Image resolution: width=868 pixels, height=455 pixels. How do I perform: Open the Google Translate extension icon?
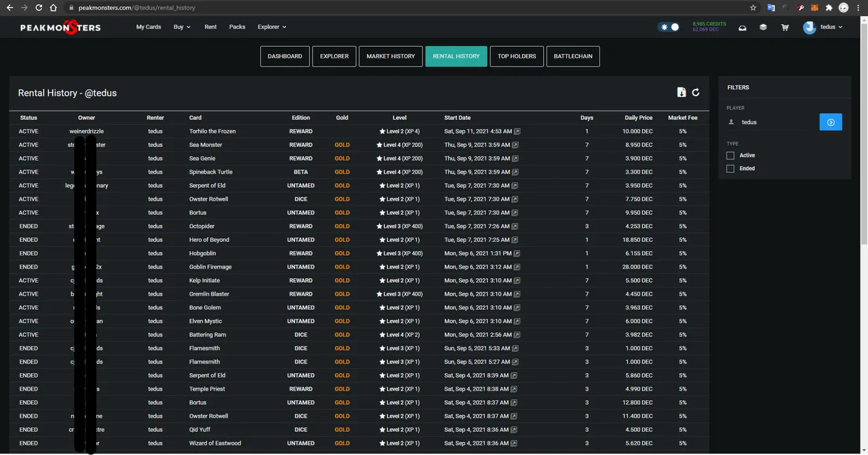point(771,7)
